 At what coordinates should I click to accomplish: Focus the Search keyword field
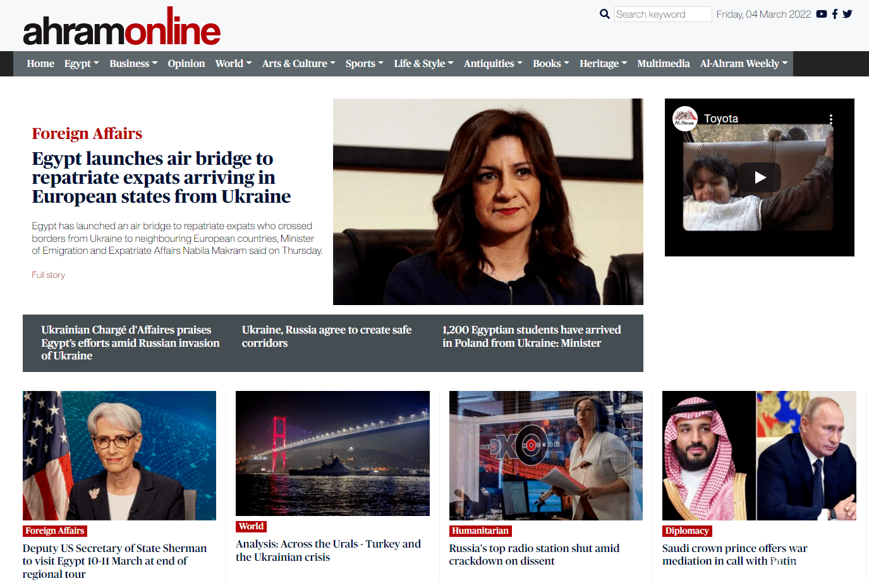coord(663,14)
